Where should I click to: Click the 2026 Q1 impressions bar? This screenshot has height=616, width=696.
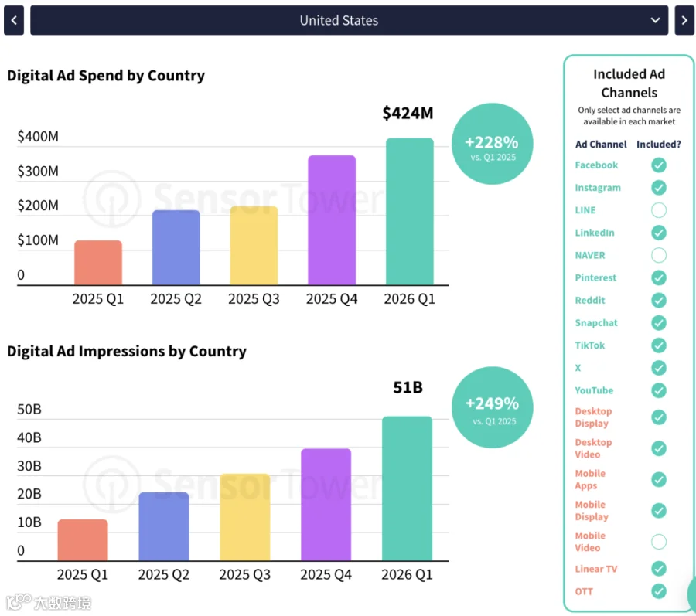coord(407,488)
